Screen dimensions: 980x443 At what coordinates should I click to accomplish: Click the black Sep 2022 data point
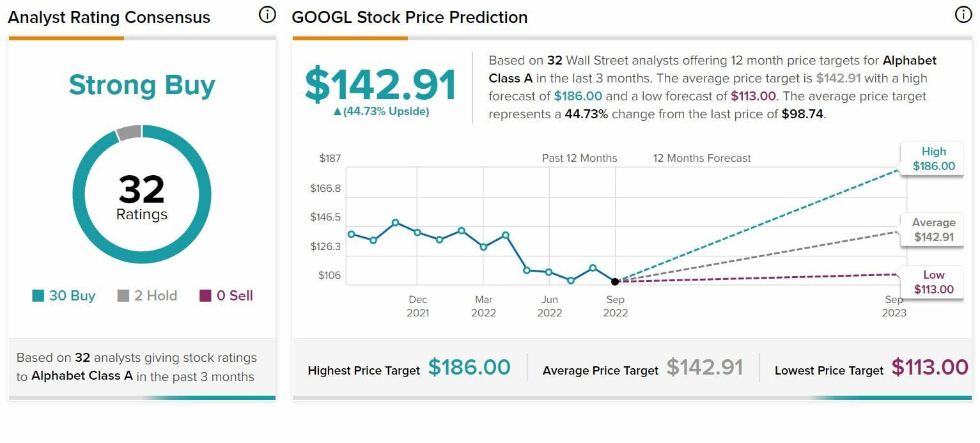coord(615,281)
